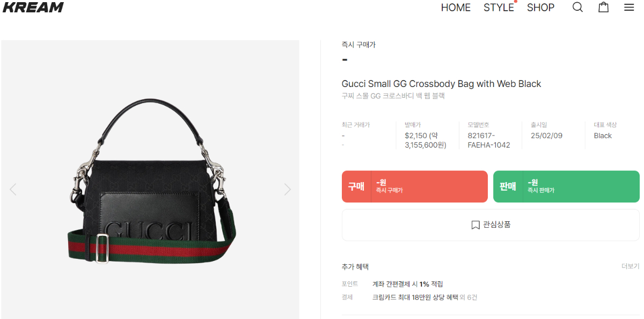The width and height of the screenshot is (644, 319).
Task: Open the shopping bag icon
Action: click(604, 7)
